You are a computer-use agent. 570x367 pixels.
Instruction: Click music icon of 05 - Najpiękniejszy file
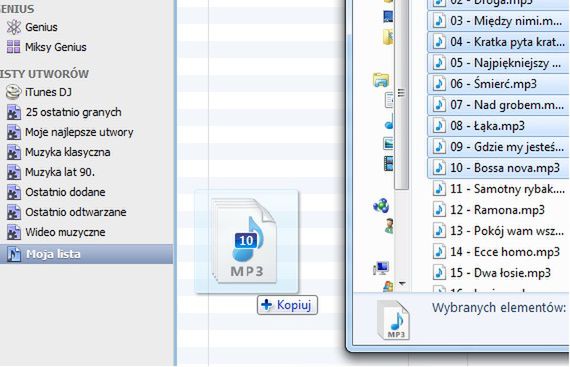point(439,63)
